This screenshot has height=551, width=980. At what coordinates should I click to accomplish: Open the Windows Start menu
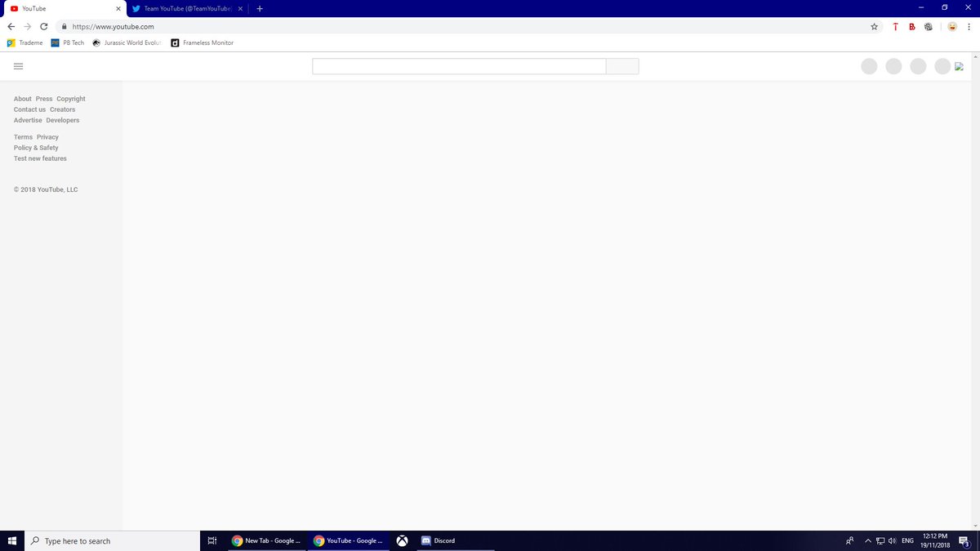point(12,540)
